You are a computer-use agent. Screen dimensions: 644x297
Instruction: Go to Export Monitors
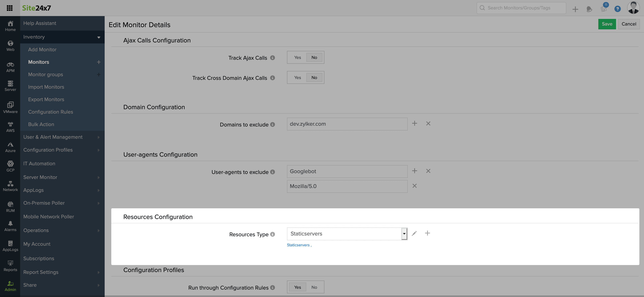pos(46,99)
